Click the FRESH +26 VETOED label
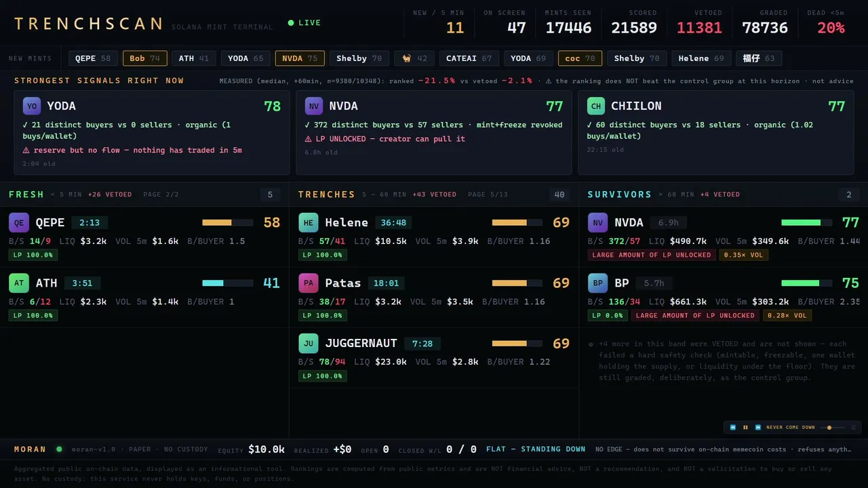 coord(110,195)
